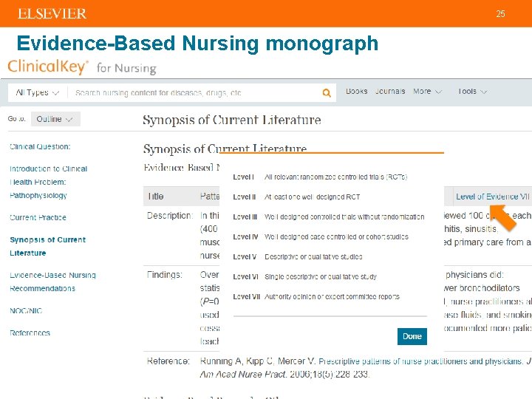Open the Books menu item
The image size is (532, 399).
357,92
